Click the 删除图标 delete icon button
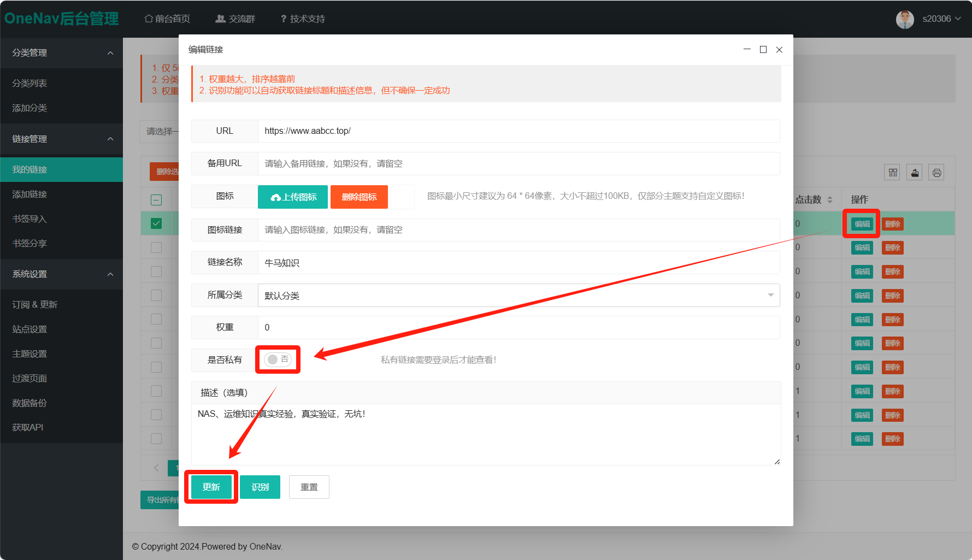 tap(359, 197)
